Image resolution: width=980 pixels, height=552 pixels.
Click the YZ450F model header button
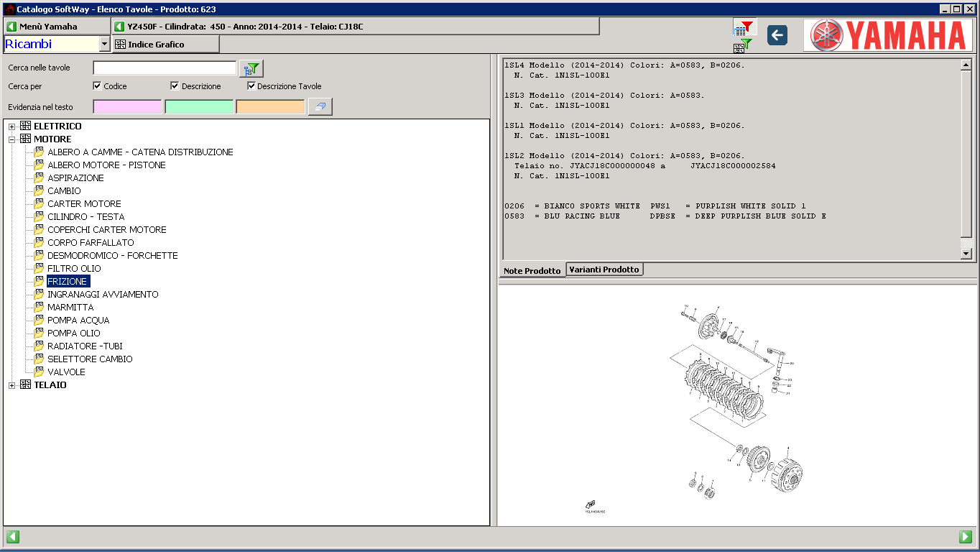pyautogui.click(x=356, y=27)
